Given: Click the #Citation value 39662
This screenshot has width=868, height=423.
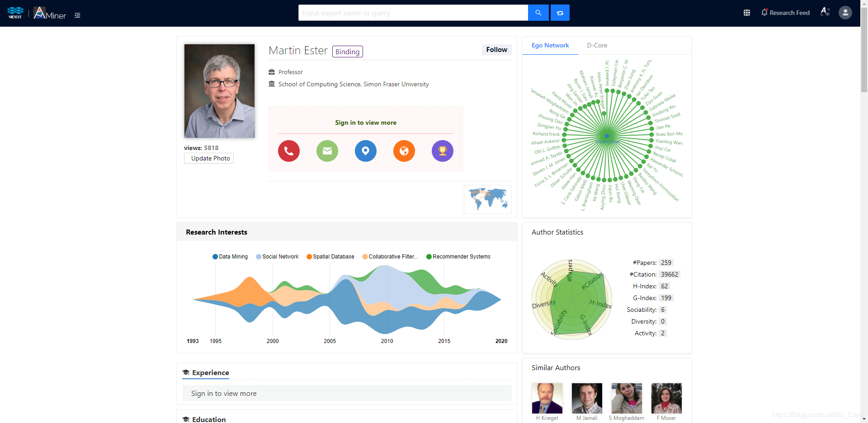Looking at the screenshot, I should pyautogui.click(x=669, y=274).
